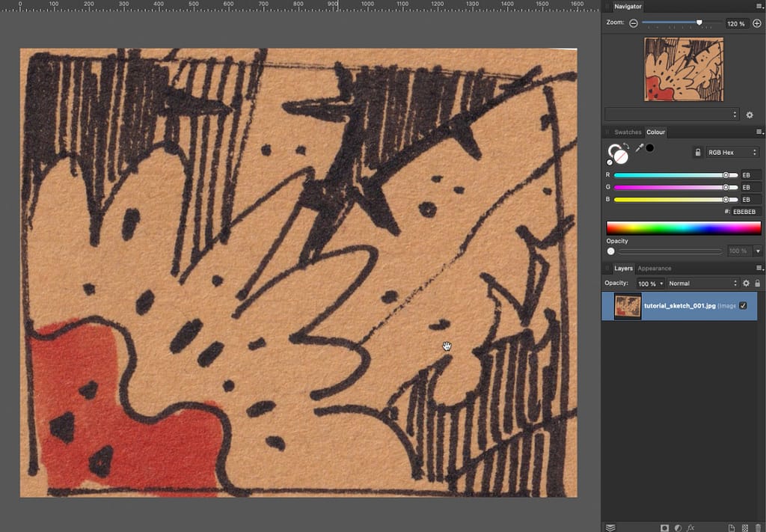Click the zoom out minus icon in Navigator

click(634, 23)
